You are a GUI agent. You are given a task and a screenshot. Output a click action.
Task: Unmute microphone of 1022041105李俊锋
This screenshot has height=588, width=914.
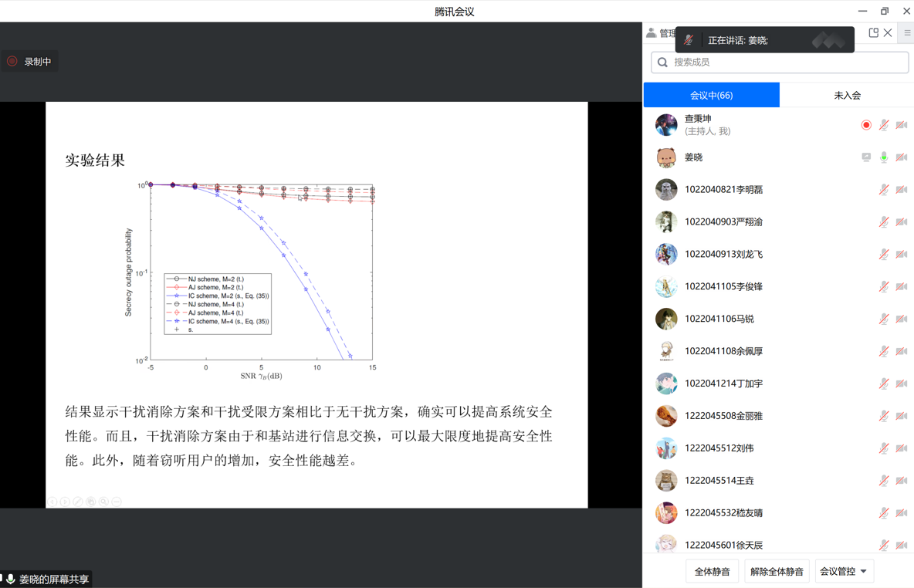(884, 287)
